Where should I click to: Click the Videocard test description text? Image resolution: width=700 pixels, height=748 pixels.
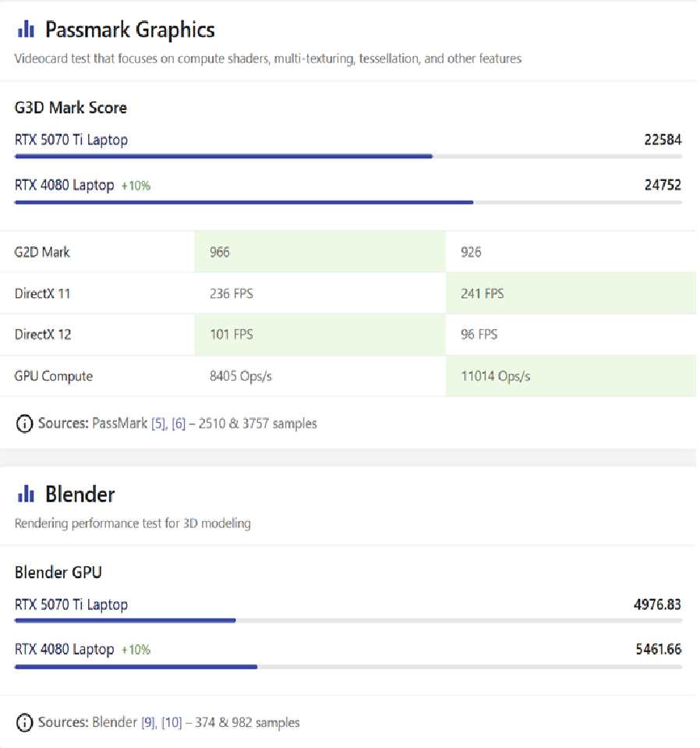[268, 58]
